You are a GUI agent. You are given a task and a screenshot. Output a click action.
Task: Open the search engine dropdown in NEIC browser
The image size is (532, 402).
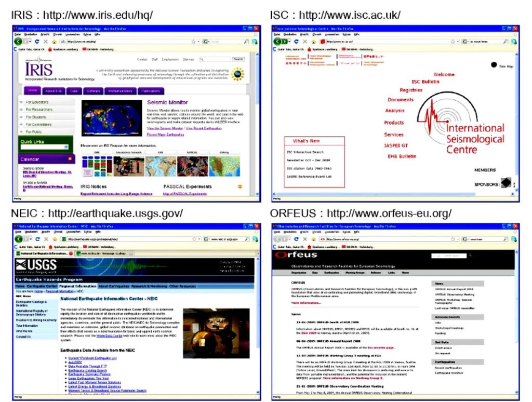click(x=206, y=239)
